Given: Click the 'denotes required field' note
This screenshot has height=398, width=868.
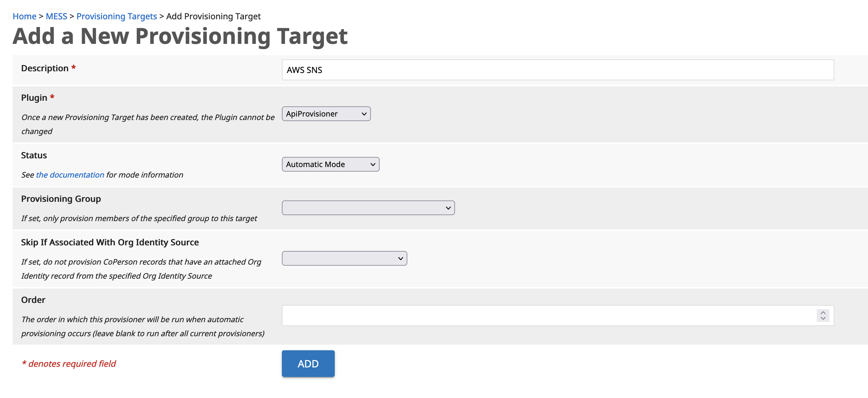Looking at the screenshot, I should (x=69, y=364).
